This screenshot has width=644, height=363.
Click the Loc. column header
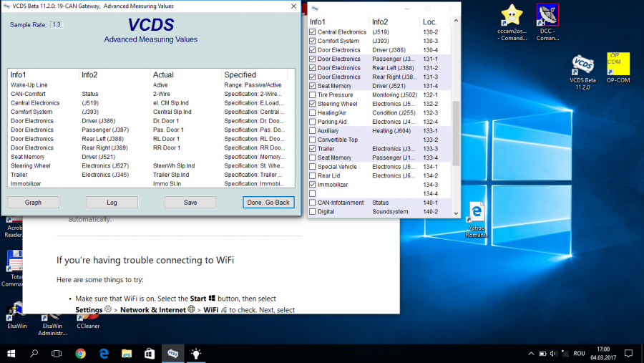pyautogui.click(x=429, y=21)
